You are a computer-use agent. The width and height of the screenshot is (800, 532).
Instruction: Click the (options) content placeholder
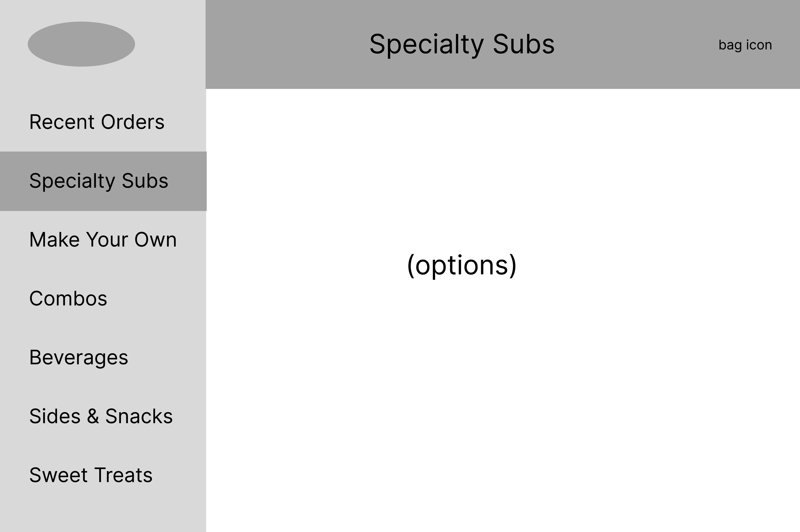tap(462, 265)
